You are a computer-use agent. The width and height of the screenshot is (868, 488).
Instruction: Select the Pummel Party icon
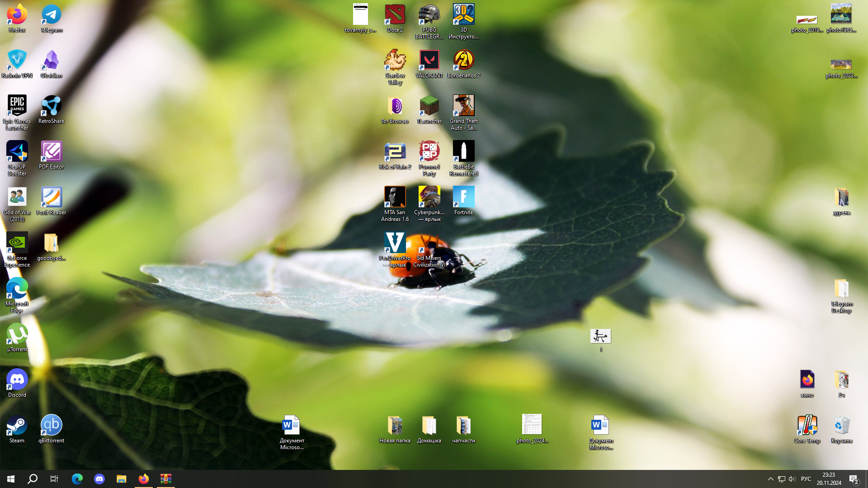(429, 158)
